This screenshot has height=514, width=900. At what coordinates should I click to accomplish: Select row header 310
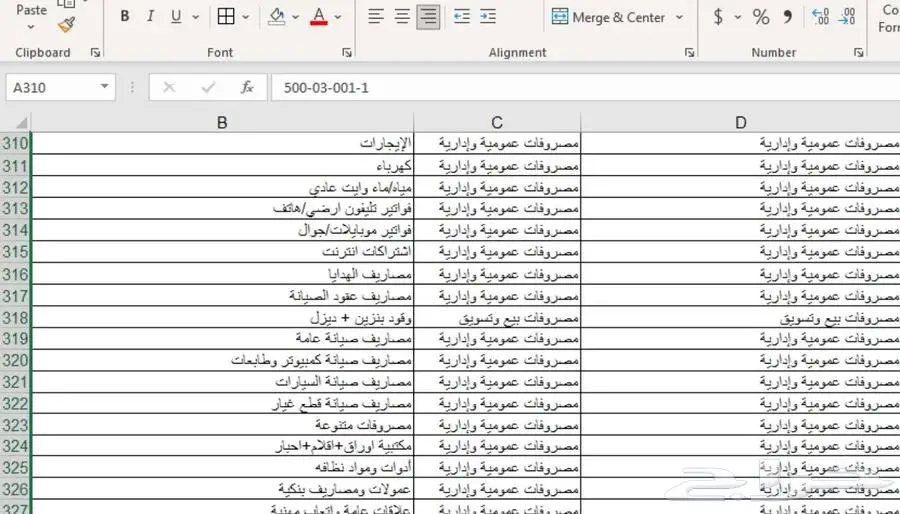pos(15,143)
